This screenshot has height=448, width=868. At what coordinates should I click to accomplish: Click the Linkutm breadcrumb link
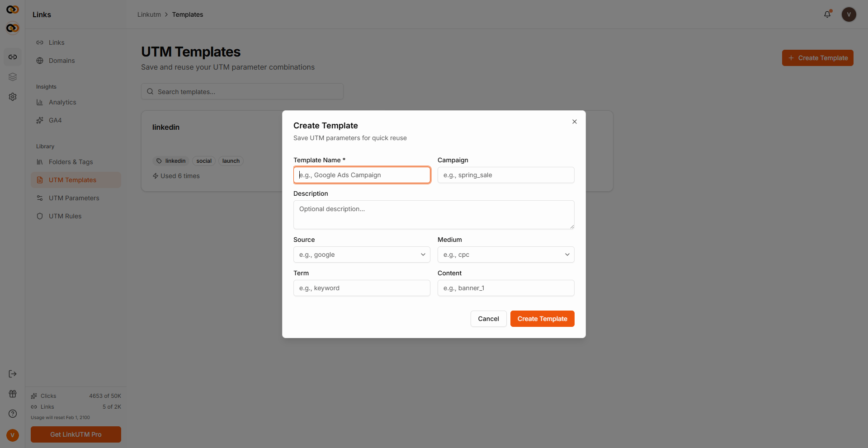click(x=149, y=14)
